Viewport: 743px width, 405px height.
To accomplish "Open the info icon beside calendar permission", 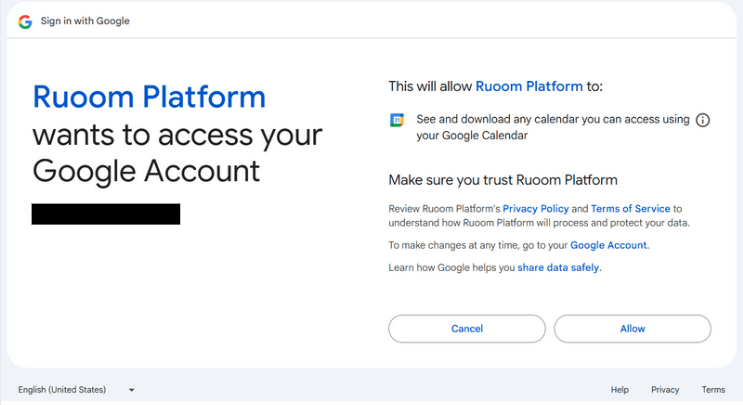I will point(702,120).
